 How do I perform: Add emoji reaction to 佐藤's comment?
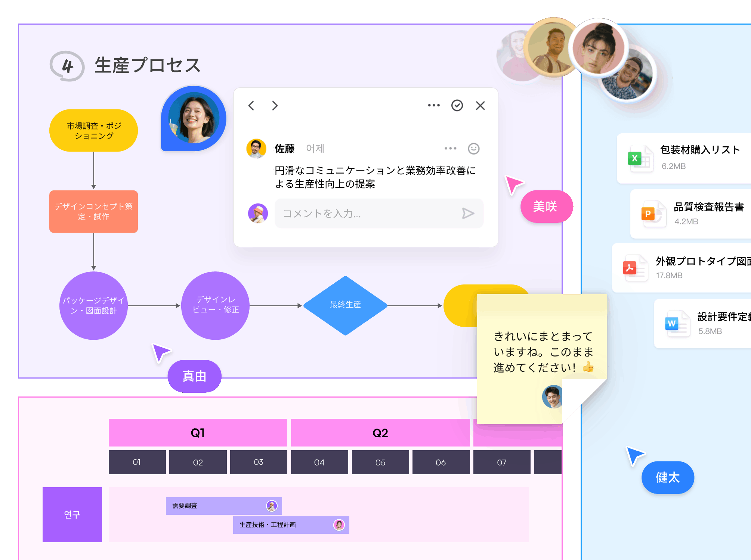point(473,149)
